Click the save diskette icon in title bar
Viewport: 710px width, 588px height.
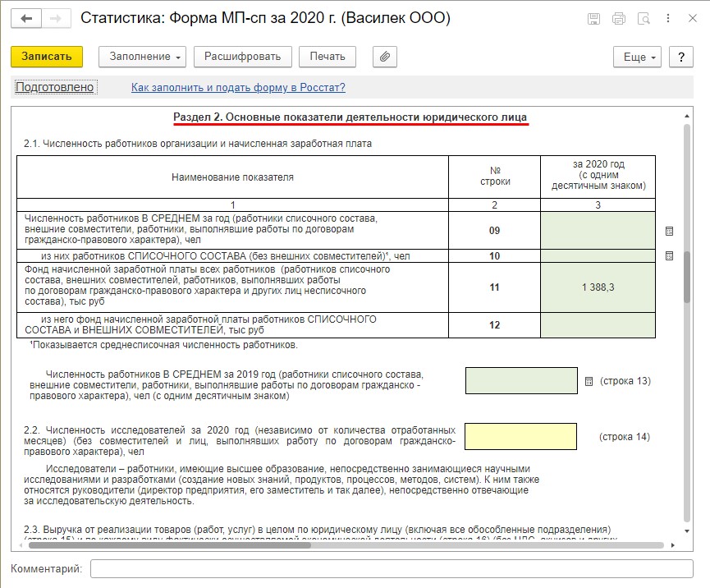[x=593, y=19]
